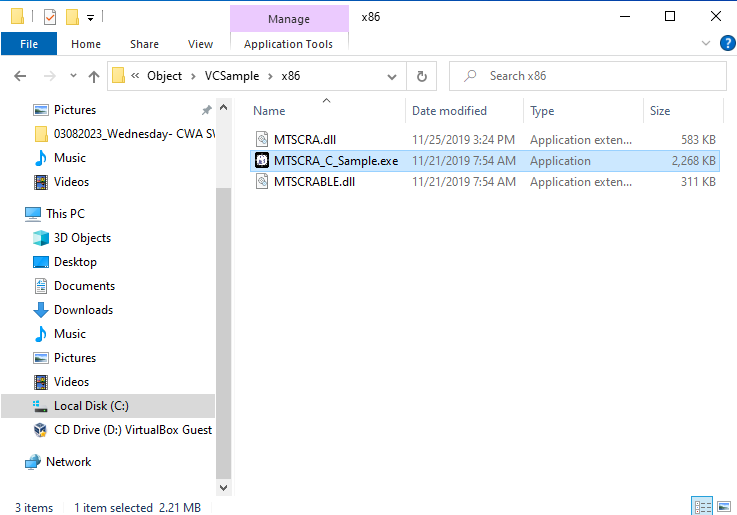Click the Up directory arrow icon

pyautogui.click(x=94, y=76)
